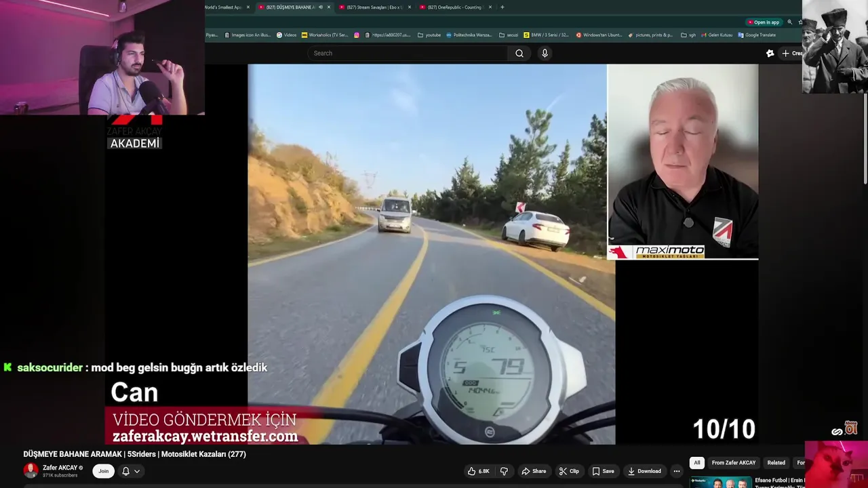Dislike the video with thumbs-down icon

(x=504, y=471)
